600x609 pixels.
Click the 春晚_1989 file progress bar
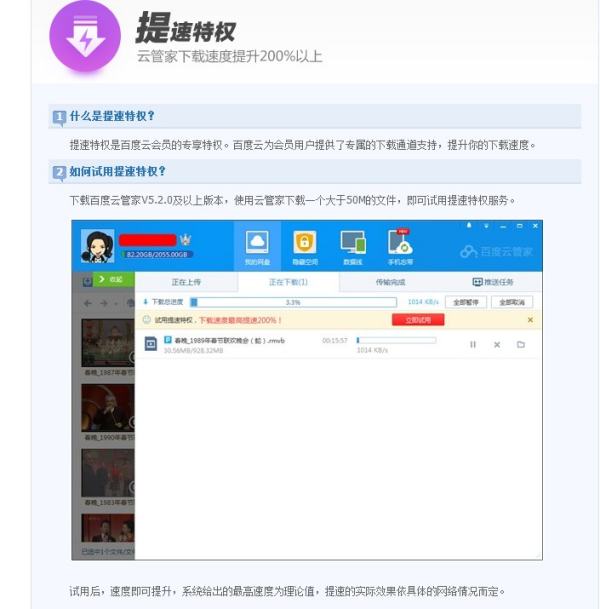pyautogui.click(x=396, y=341)
